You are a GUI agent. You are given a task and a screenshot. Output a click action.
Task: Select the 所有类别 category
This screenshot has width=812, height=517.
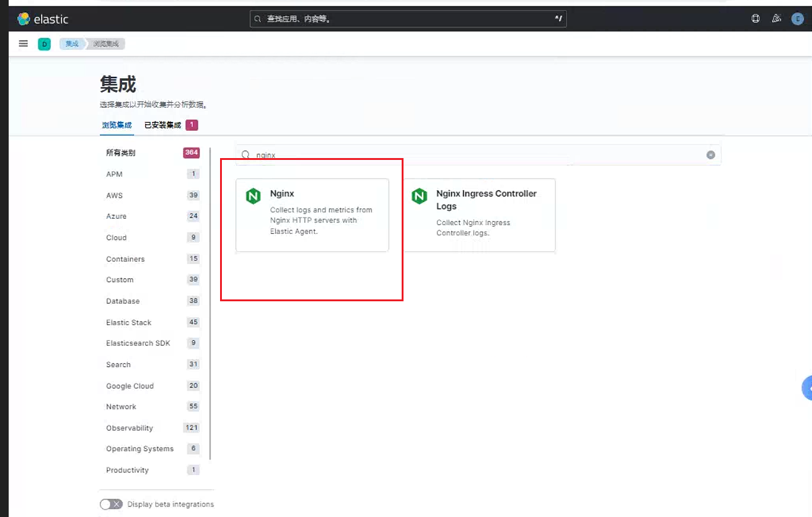(x=152, y=153)
